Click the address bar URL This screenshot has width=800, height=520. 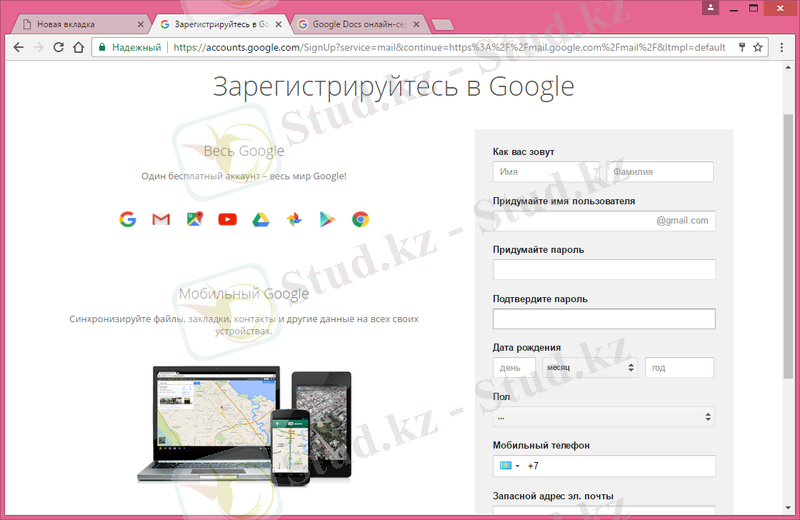449,47
